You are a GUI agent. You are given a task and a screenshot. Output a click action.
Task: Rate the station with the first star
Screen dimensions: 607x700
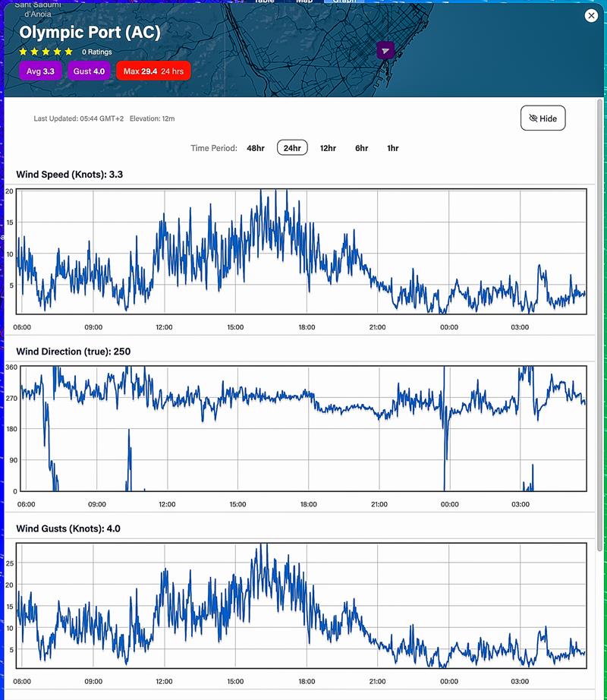(x=24, y=52)
